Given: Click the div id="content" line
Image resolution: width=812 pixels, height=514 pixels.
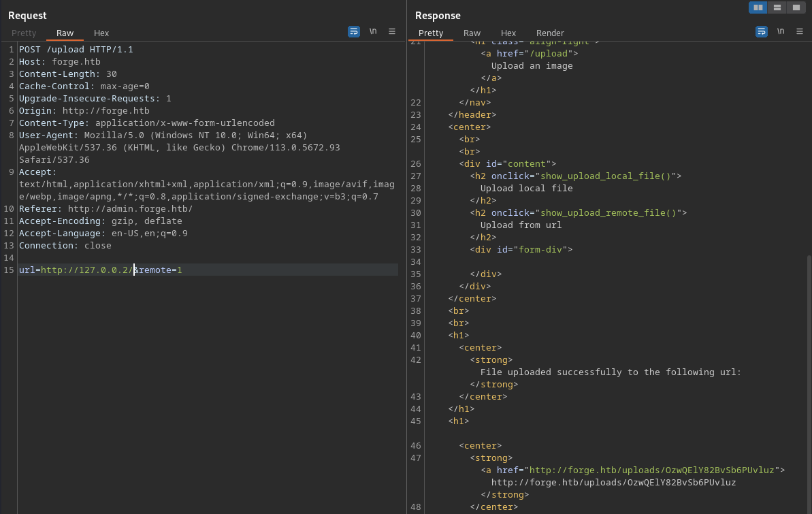Looking at the screenshot, I should (508, 164).
